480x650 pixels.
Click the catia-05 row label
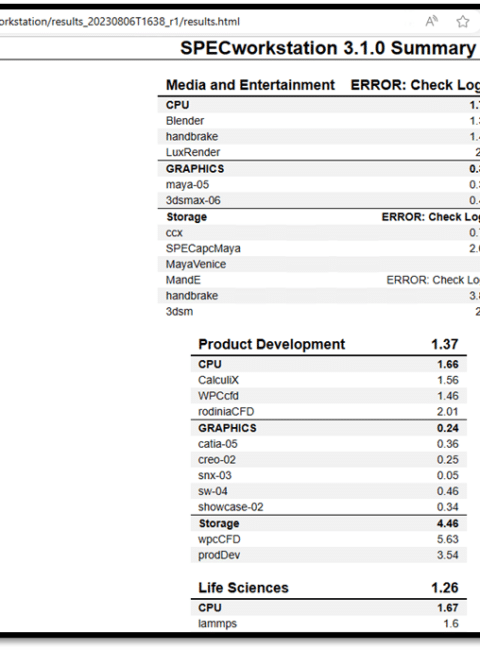click(218, 444)
